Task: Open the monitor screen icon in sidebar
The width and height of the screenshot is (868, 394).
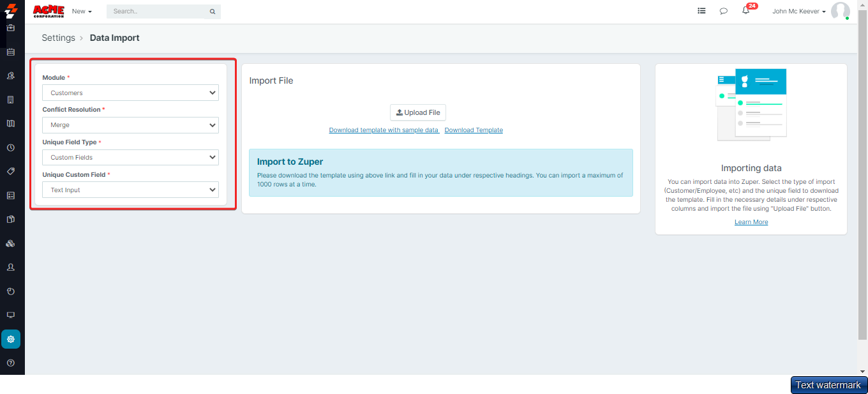Action: click(x=11, y=315)
